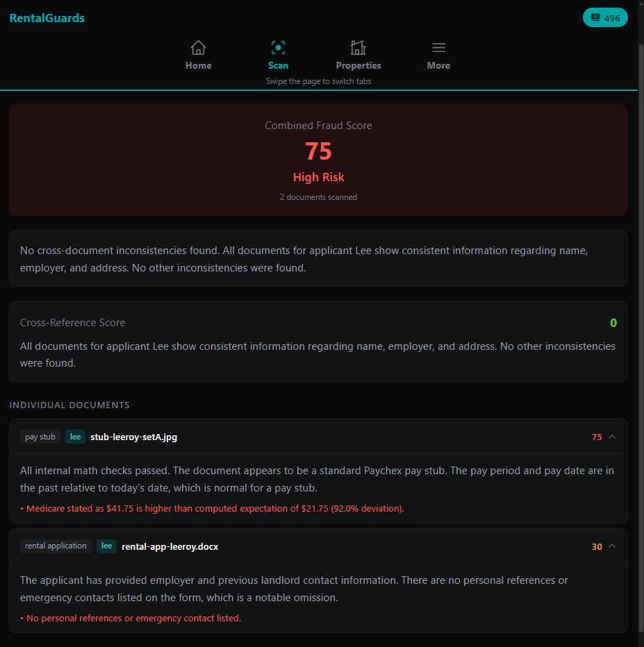Collapse the rental-app-leeroy.docx document details
The image size is (644, 647).
[x=612, y=546]
